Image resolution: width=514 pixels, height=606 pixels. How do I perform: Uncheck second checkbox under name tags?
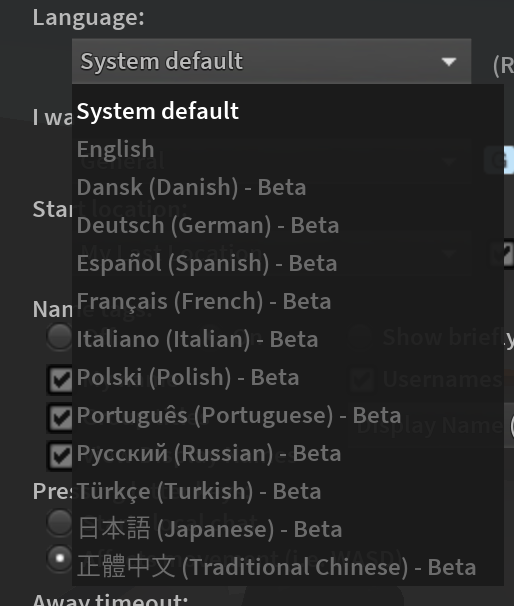coord(59,417)
